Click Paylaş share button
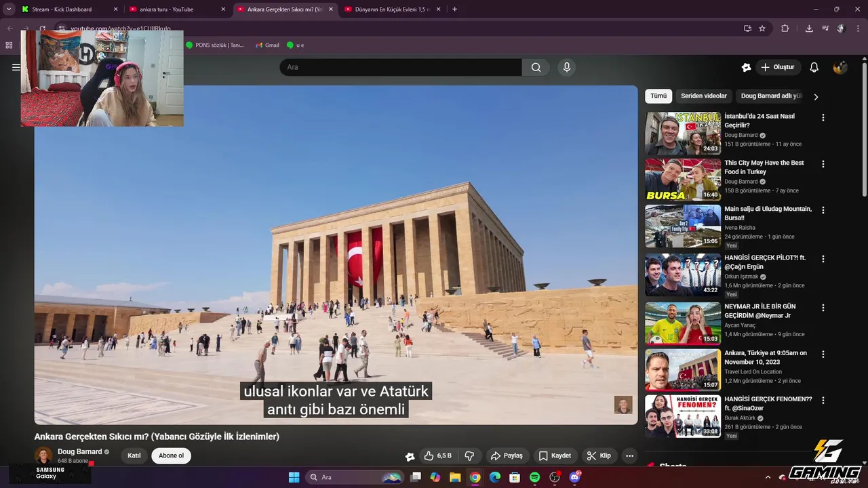The image size is (868, 488). [x=507, y=455]
